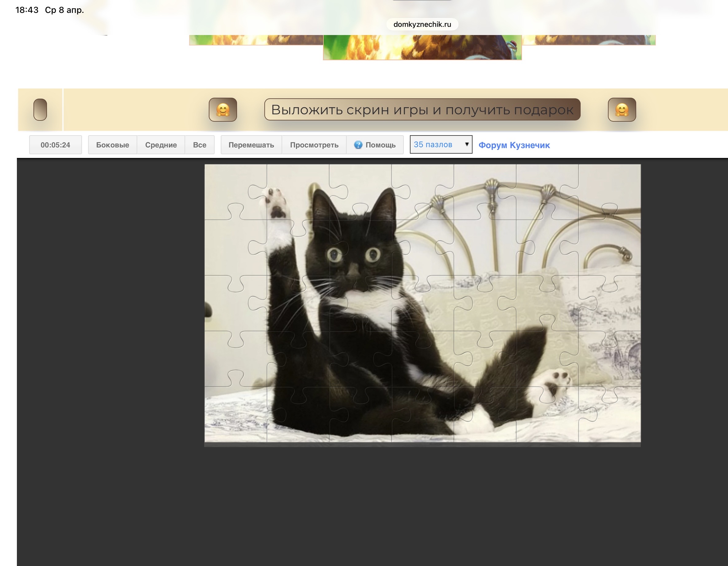Image resolution: width=728 pixels, height=566 pixels.
Task: Select the Боковые pieces filter
Action: click(112, 145)
